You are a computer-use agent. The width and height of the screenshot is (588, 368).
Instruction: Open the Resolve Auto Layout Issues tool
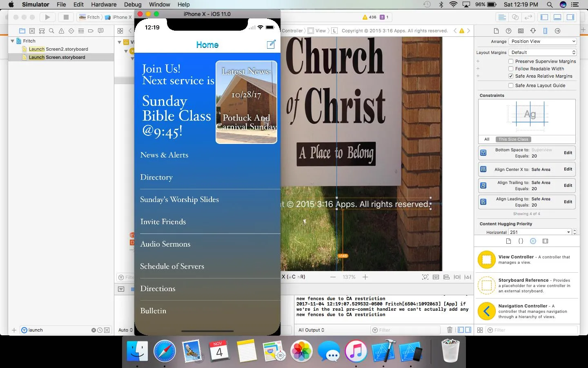[x=468, y=277]
